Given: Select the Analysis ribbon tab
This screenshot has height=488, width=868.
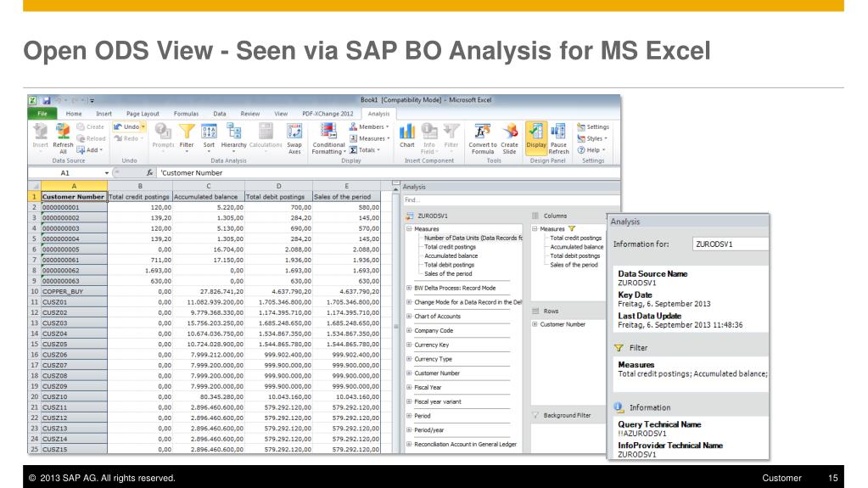Looking at the screenshot, I should pyautogui.click(x=378, y=114).
